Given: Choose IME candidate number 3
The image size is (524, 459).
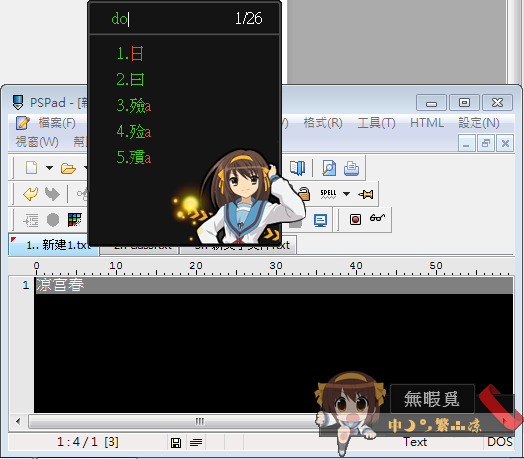Looking at the screenshot, I should pyautogui.click(x=133, y=105).
